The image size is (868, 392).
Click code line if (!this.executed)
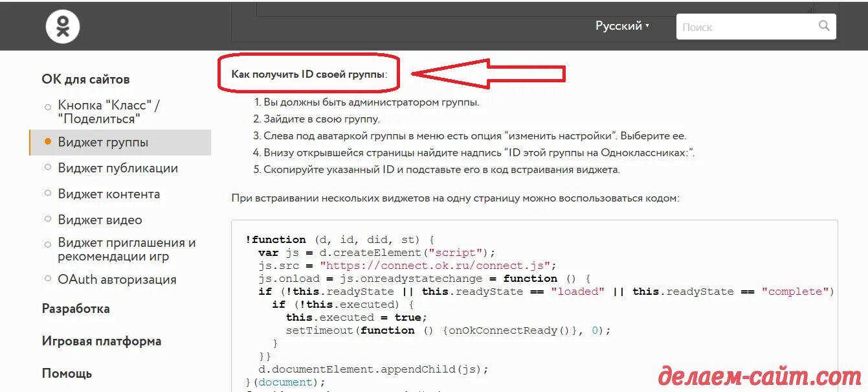click(343, 305)
